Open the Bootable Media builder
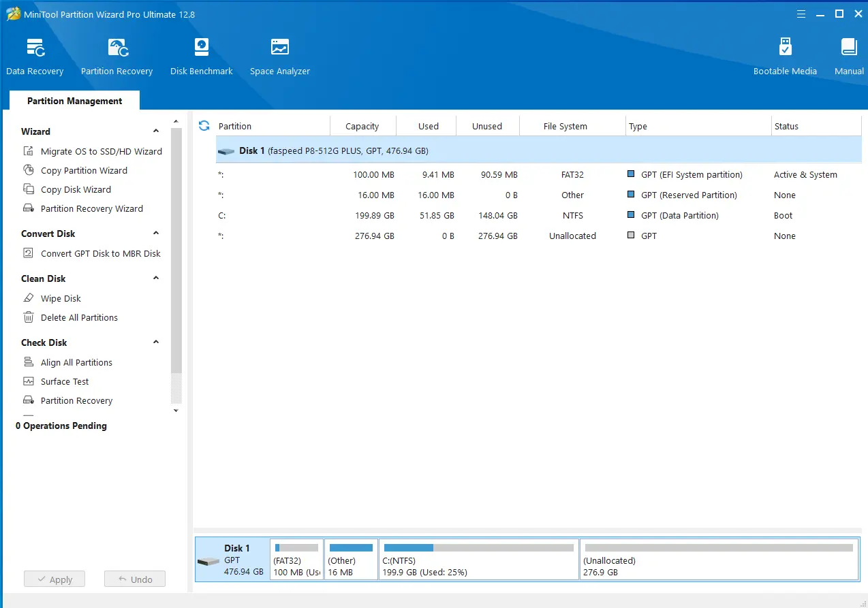The height and width of the screenshot is (608, 868). click(785, 57)
